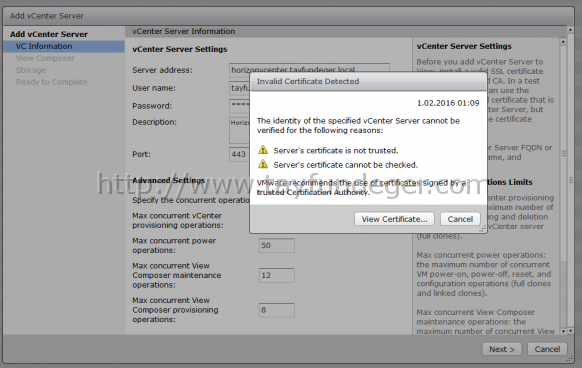Click the vCenter Server Information header
This screenshot has width=582, height=368.
click(184, 31)
